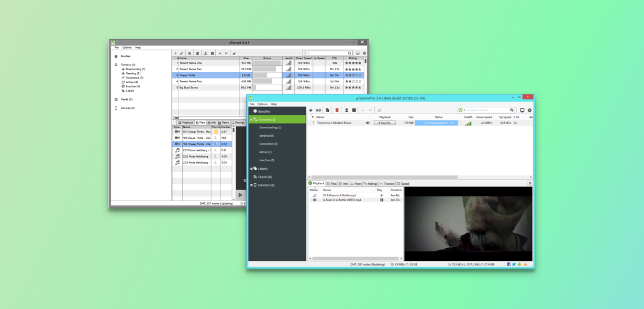644x309 pixels.
Task: Select Completed (0) in uTorrentPro sidebar
Action: pyautogui.click(x=269, y=144)
